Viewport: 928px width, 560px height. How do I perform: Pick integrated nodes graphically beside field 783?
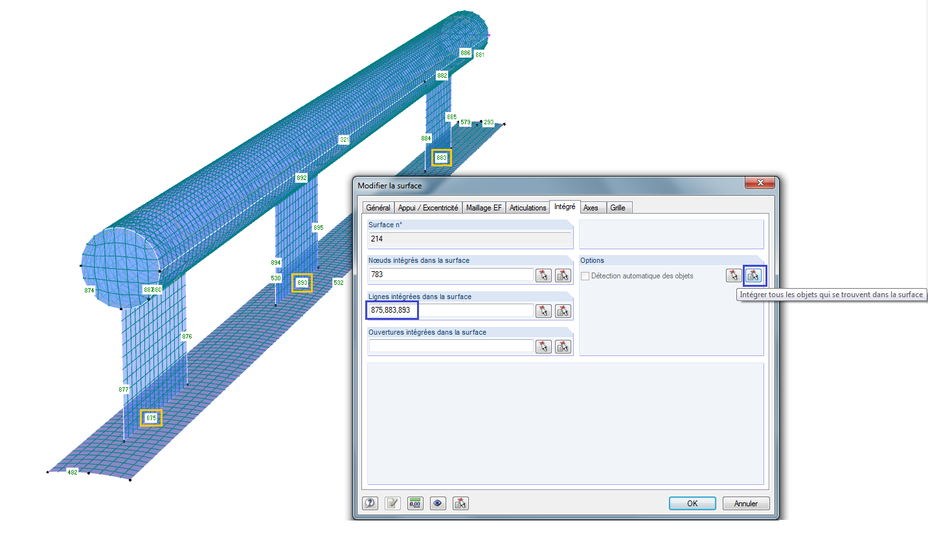pos(543,275)
